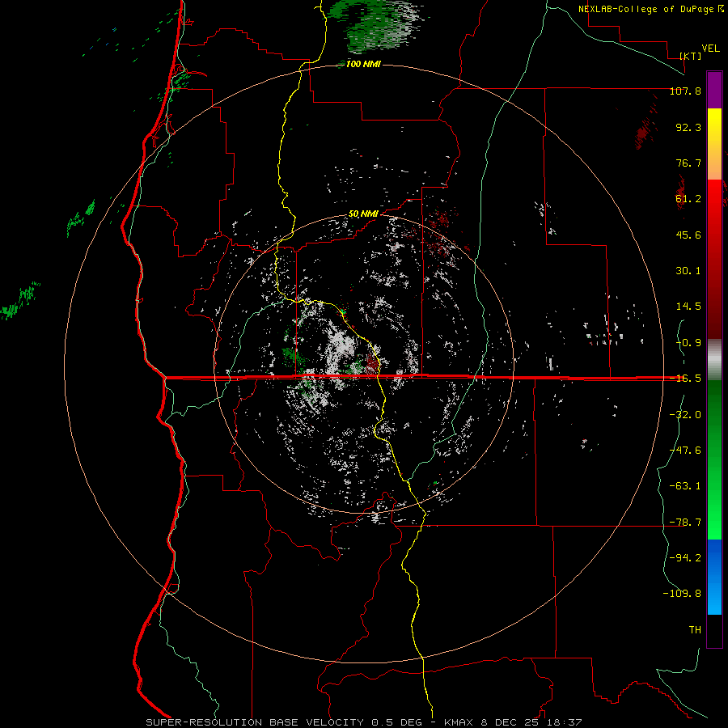728x728 pixels.
Task: Click the NEXLAB-College of DuPage label
Action: (x=650, y=9)
